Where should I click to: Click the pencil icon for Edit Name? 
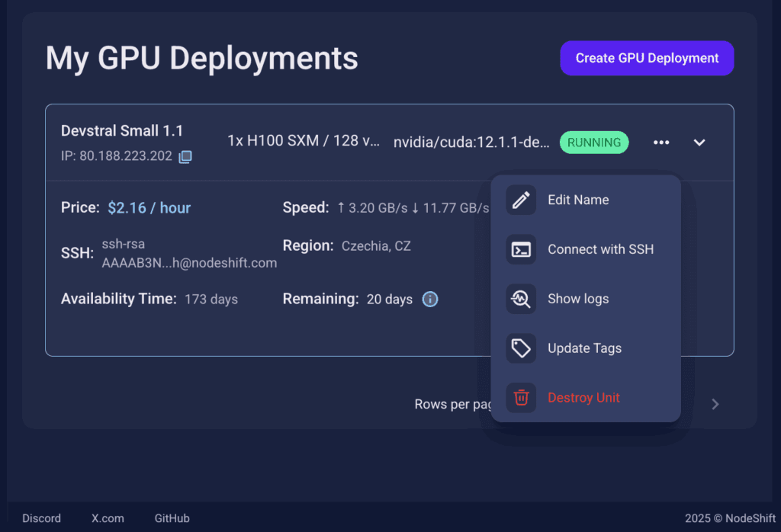click(521, 200)
